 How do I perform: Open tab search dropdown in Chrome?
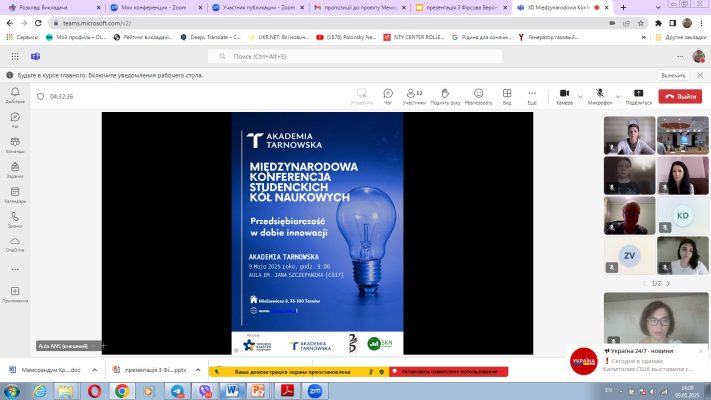(x=658, y=8)
